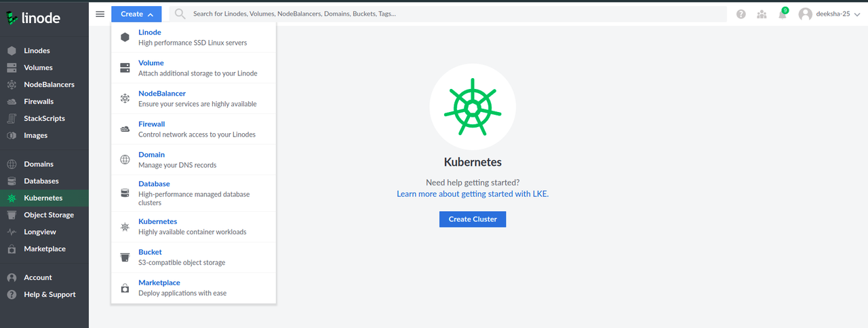Screen dimensions: 868x328
Task: Navigate to NodeBalancers in the sidebar
Action: [x=44, y=85]
